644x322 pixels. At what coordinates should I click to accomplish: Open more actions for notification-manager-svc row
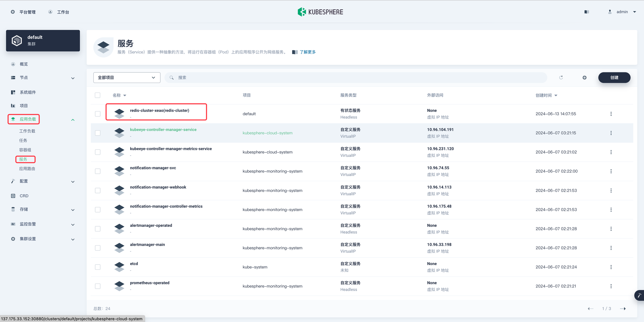[x=611, y=171]
